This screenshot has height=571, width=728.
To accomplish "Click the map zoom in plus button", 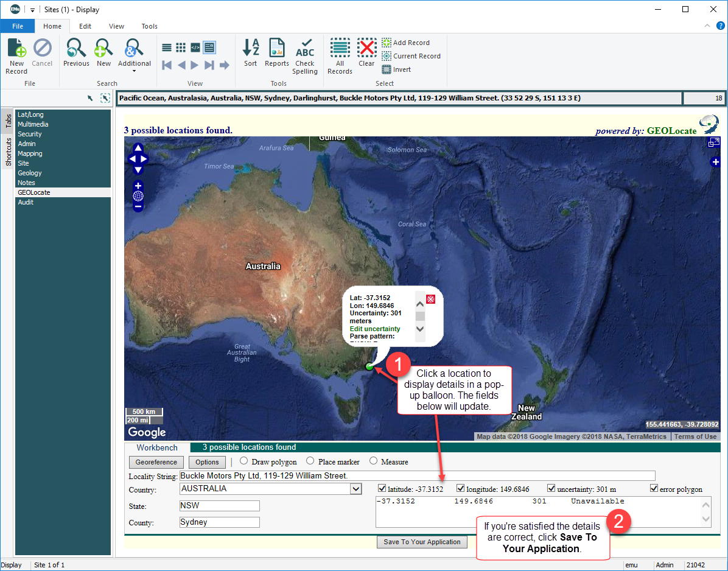I will (x=138, y=186).
